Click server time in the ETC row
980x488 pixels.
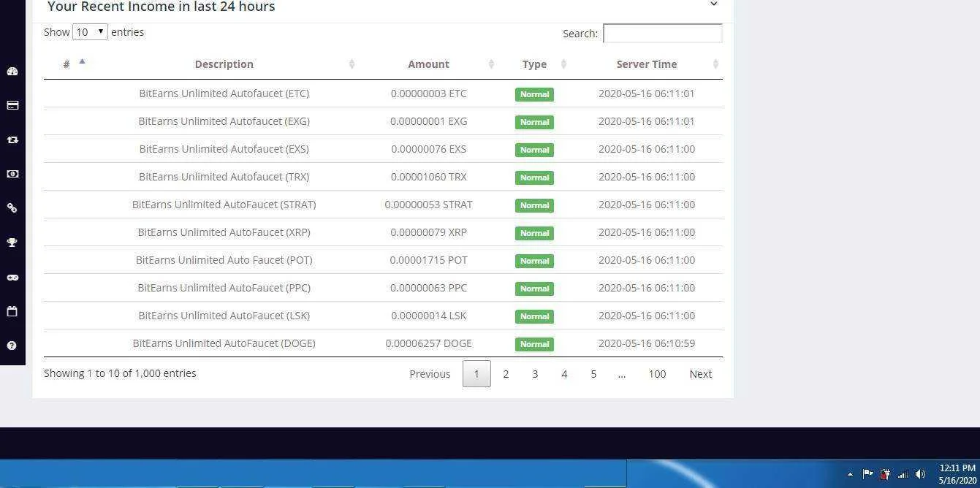tap(647, 94)
